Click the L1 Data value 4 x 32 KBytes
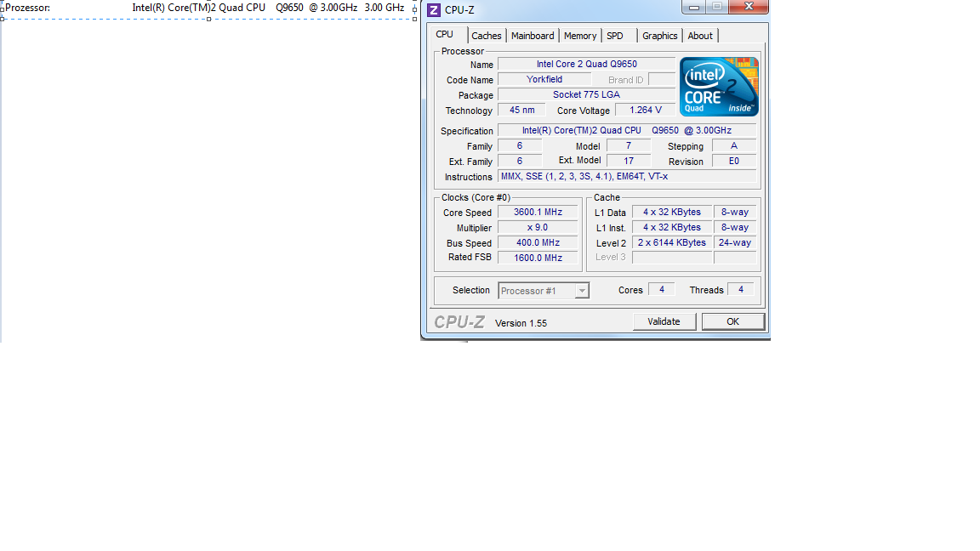 coord(672,213)
